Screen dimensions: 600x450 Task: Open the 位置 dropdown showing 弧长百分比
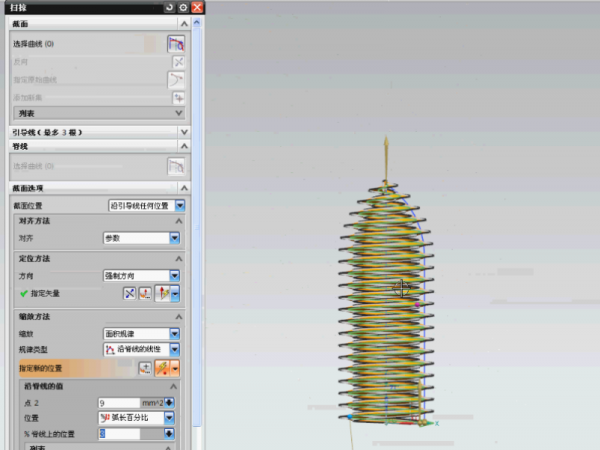pyautogui.click(x=169, y=417)
